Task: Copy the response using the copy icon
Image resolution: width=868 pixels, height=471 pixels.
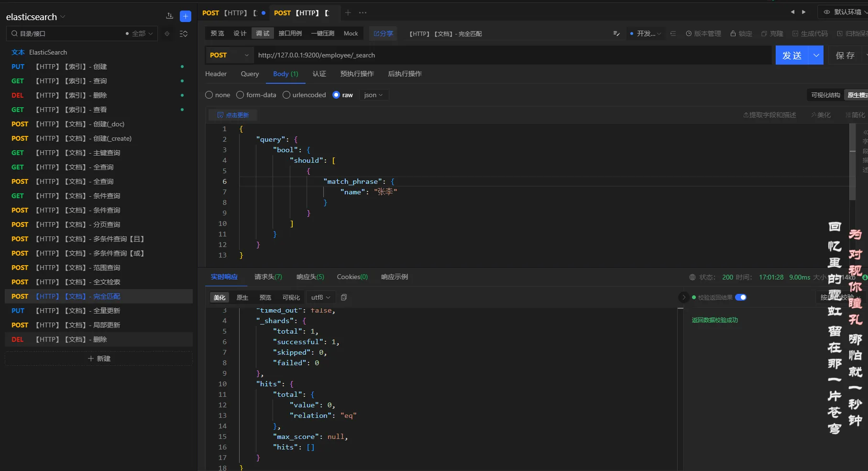Action: pyautogui.click(x=344, y=298)
